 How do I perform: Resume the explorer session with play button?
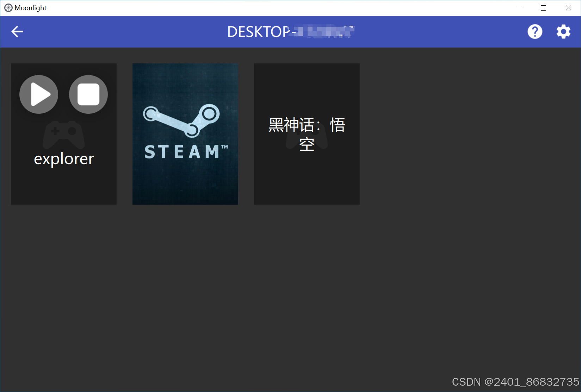point(39,94)
